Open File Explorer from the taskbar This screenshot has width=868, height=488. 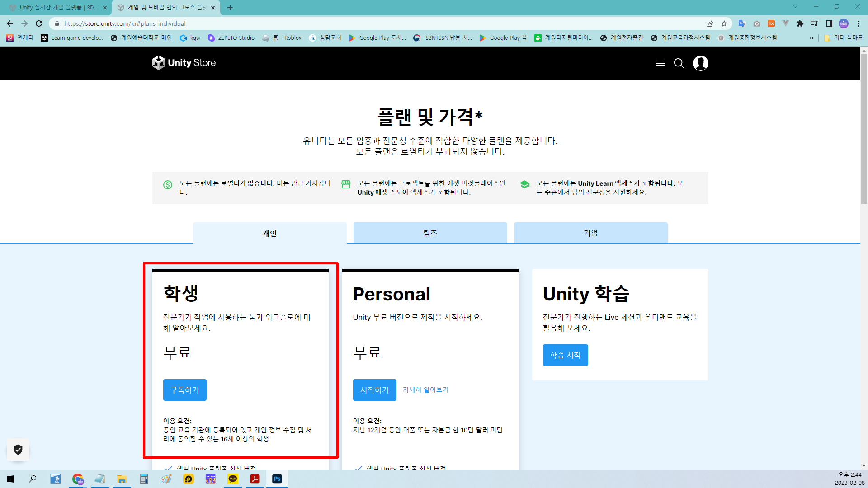pos(122,479)
